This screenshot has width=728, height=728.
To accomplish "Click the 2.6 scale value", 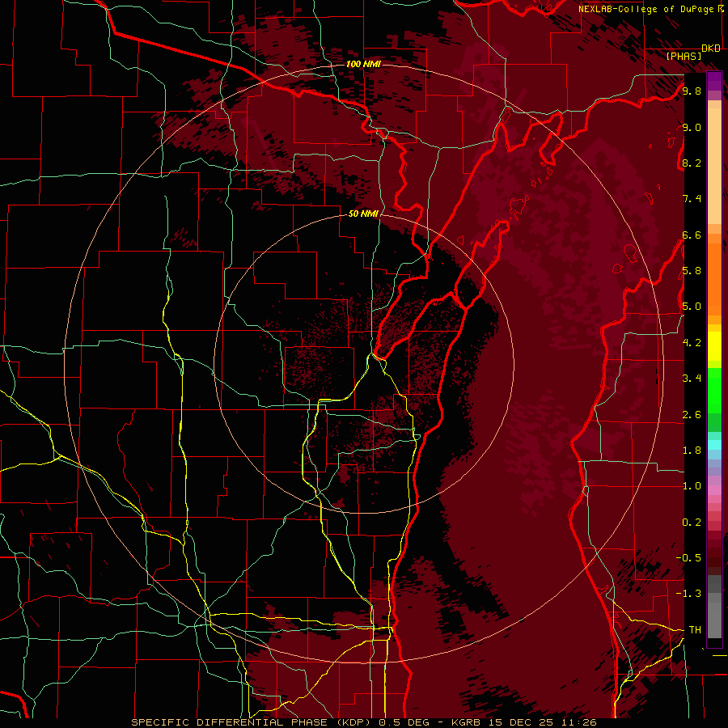I will tap(692, 414).
